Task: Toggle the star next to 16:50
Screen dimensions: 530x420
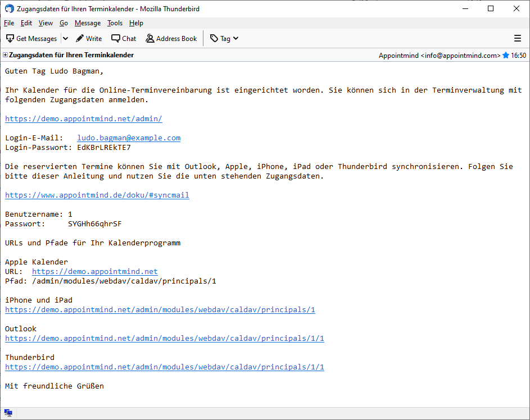Action: coord(506,55)
